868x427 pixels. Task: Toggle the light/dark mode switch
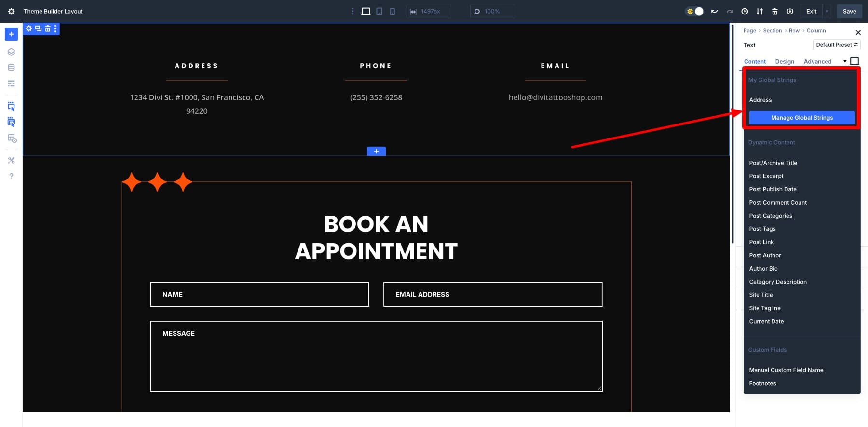tap(694, 12)
